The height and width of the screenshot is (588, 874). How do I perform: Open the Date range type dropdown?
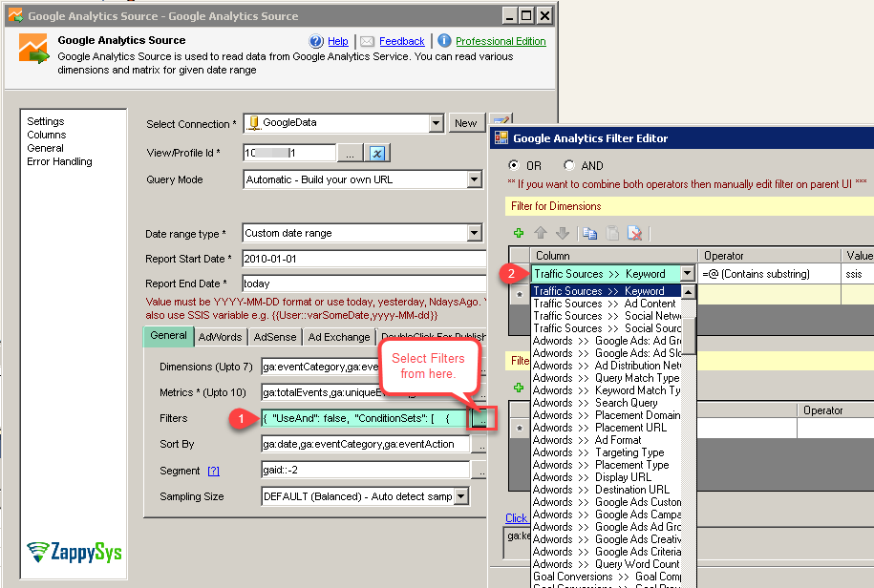475,233
